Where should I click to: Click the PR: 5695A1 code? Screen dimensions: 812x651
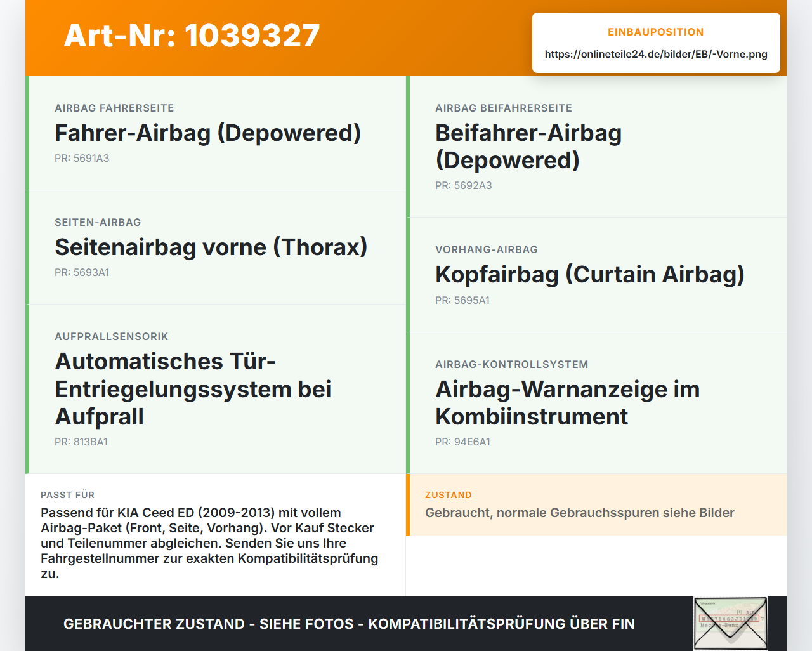(x=462, y=300)
